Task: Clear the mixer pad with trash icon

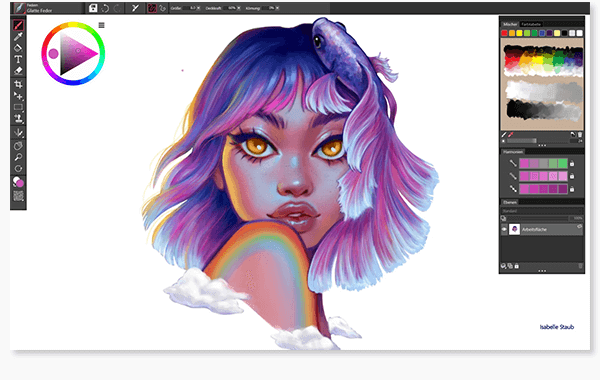Action: 580,135
